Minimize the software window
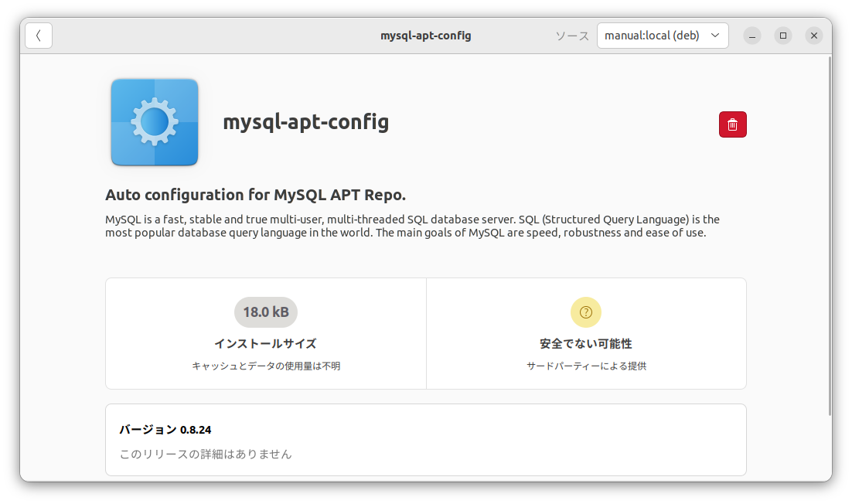This screenshot has height=504, width=852. coord(752,36)
